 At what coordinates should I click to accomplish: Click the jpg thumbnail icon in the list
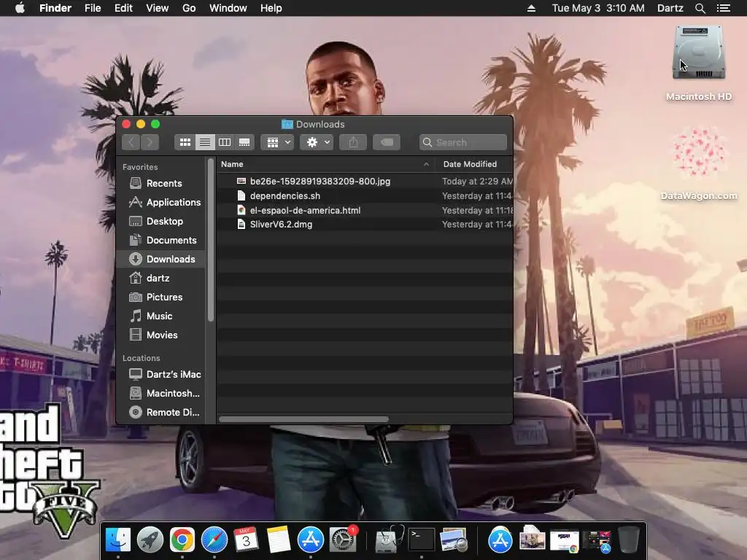[241, 181]
